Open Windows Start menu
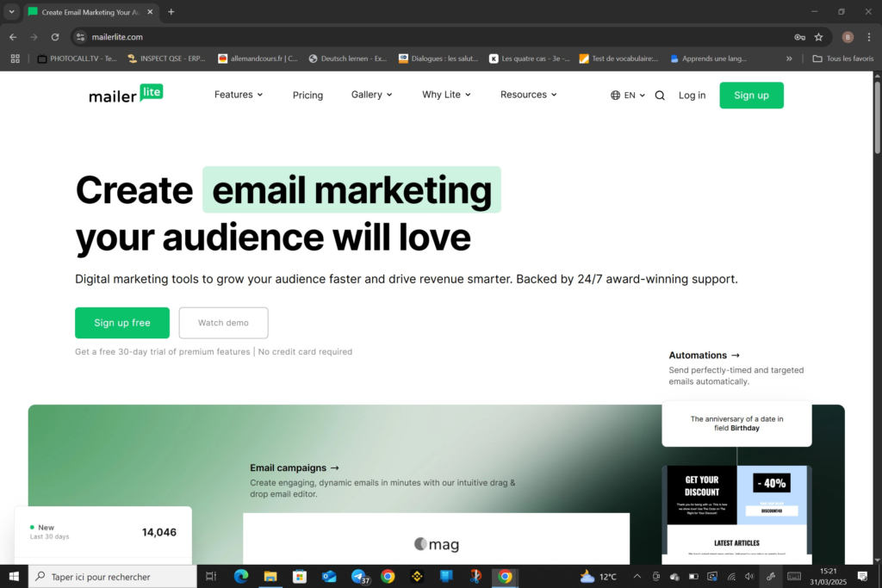 [x=14, y=576]
